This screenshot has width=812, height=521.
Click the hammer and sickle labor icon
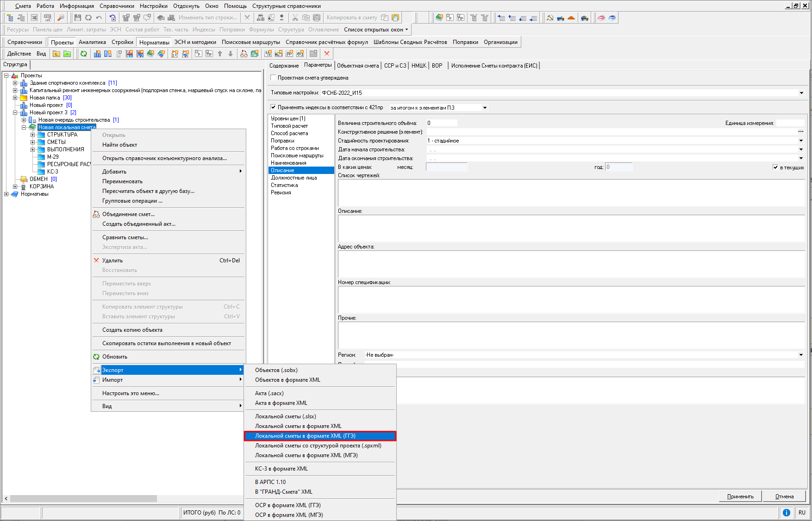click(x=550, y=18)
